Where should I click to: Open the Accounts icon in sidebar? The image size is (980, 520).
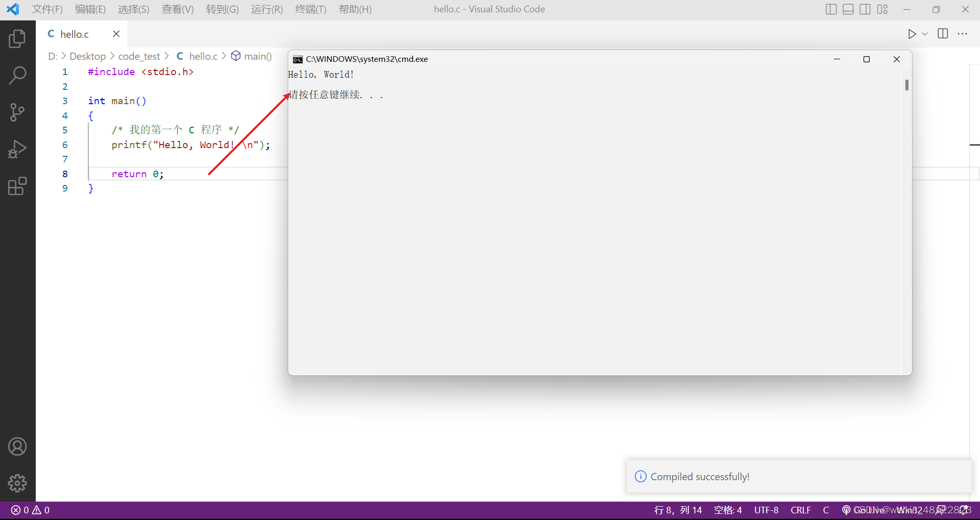(x=17, y=446)
